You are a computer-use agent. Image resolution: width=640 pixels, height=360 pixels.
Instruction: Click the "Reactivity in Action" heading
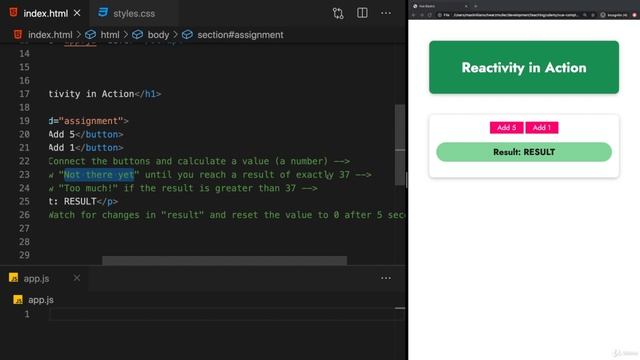[x=524, y=67]
